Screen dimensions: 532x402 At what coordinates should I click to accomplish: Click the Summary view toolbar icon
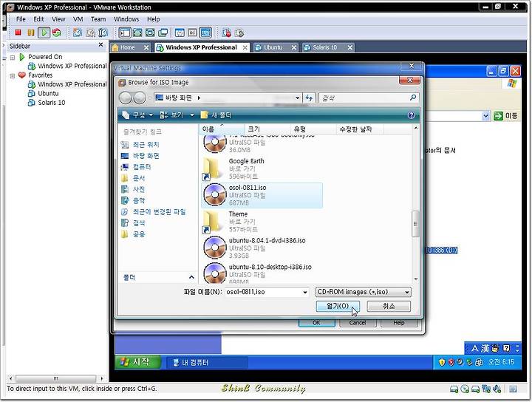(180, 33)
